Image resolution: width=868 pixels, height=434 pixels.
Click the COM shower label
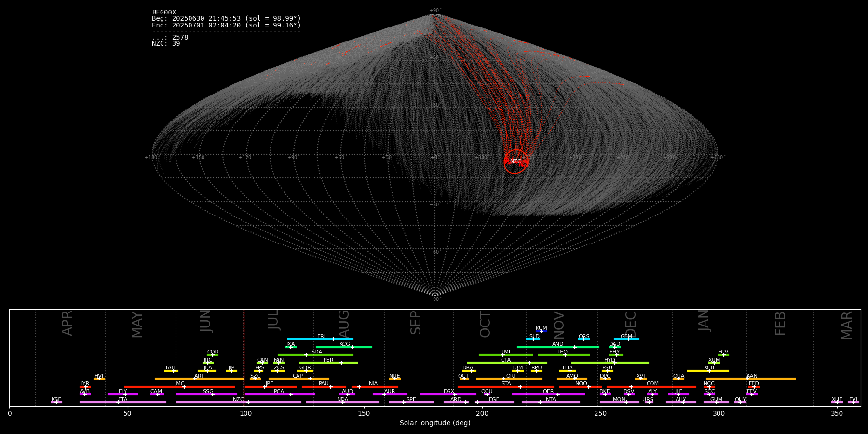tap(653, 384)
